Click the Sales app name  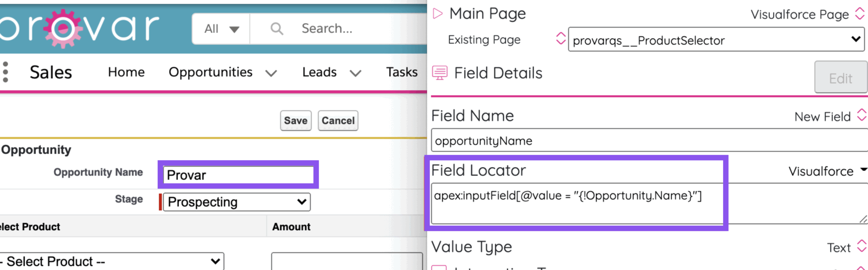[51, 72]
